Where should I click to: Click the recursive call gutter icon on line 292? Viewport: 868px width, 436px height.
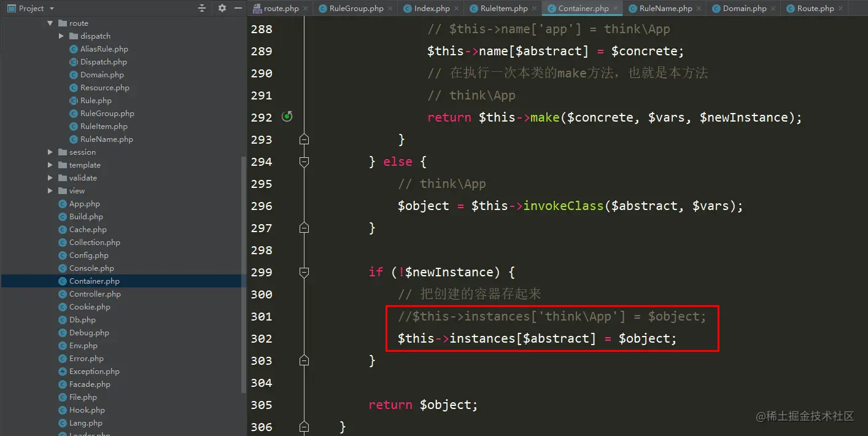[287, 117]
